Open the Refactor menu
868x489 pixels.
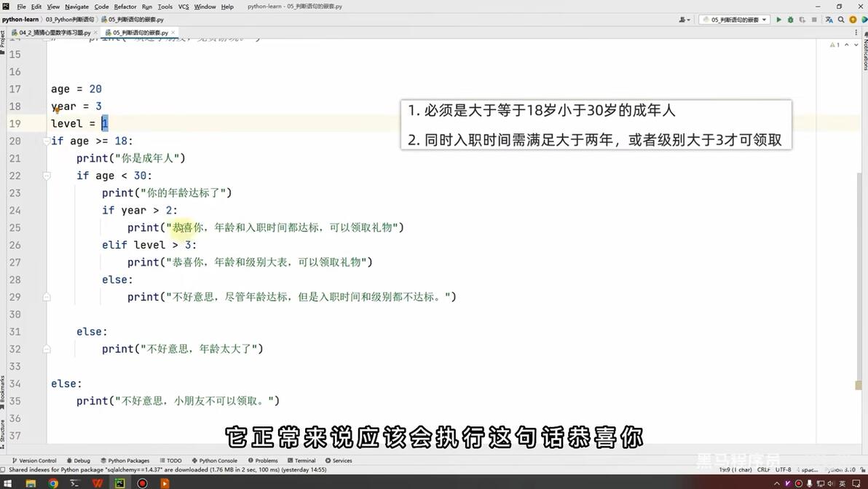(125, 7)
